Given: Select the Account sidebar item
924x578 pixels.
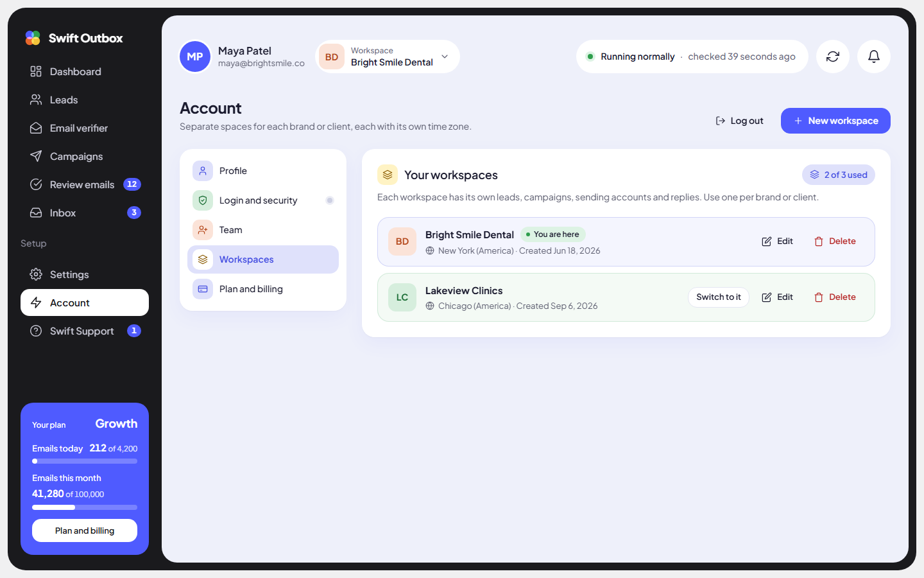Looking at the screenshot, I should (x=85, y=302).
